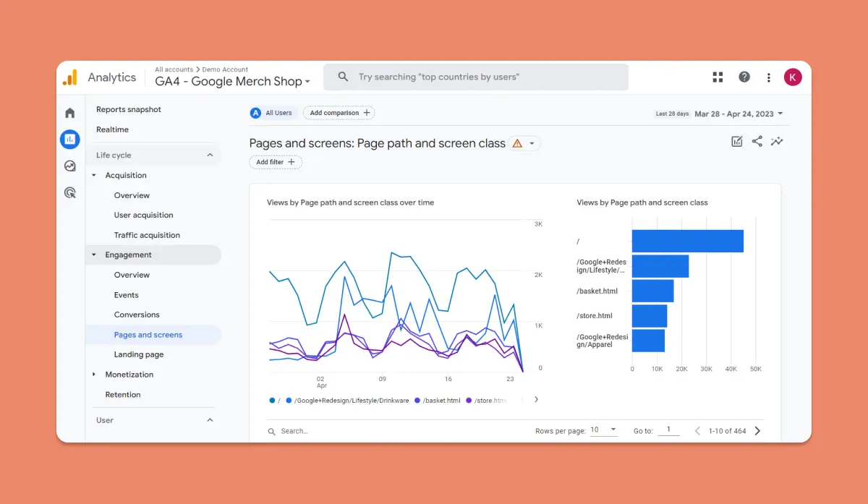The width and height of the screenshot is (868, 504).
Task: Open Engagement Overview
Action: click(132, 275)
